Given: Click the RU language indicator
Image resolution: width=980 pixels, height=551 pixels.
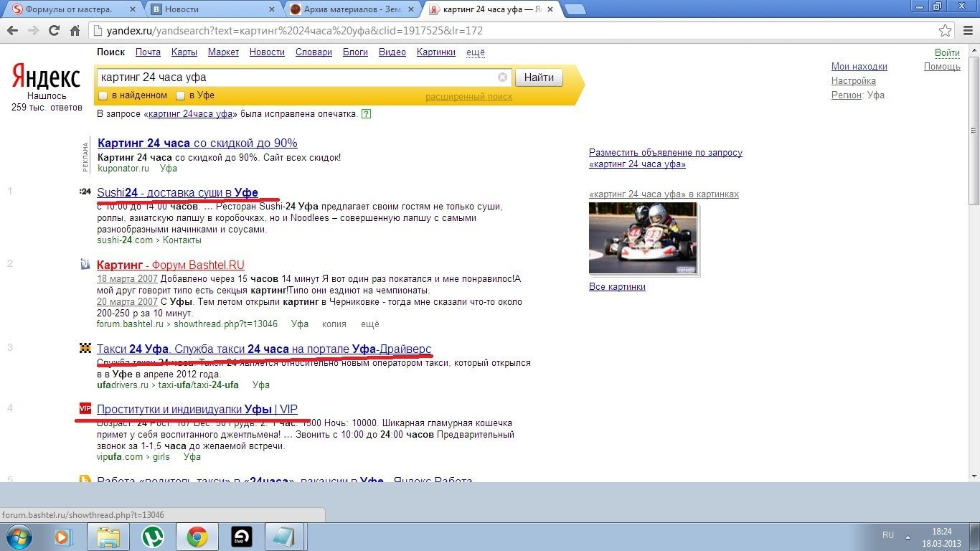Looking at the screenshot, I should 888,535.
